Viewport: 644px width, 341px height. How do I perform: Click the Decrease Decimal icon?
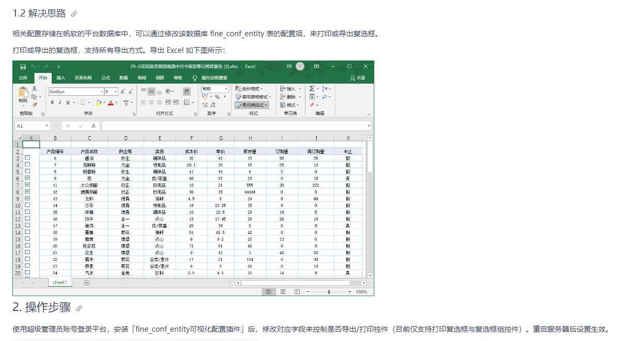pyautogui.click(x=213, y=105)
